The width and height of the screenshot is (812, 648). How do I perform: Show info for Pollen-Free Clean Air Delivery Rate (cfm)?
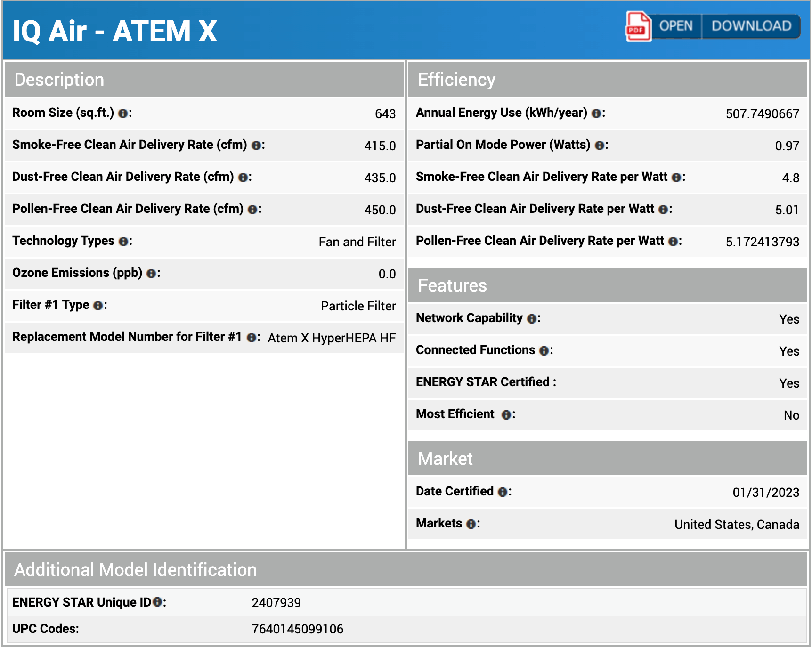pos(253,210)
